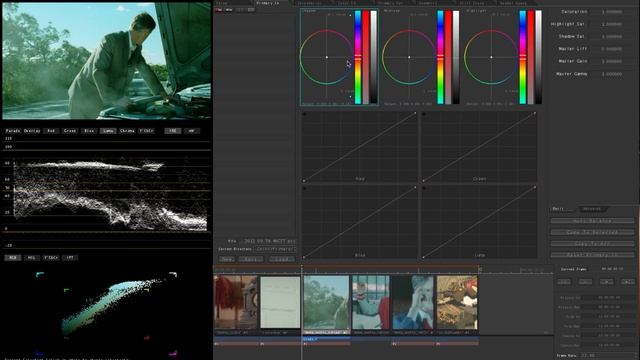640x360 pixels.
Task: Select HSL vectorscope mode
Action: pyautogui.click(x=31, y=258)
